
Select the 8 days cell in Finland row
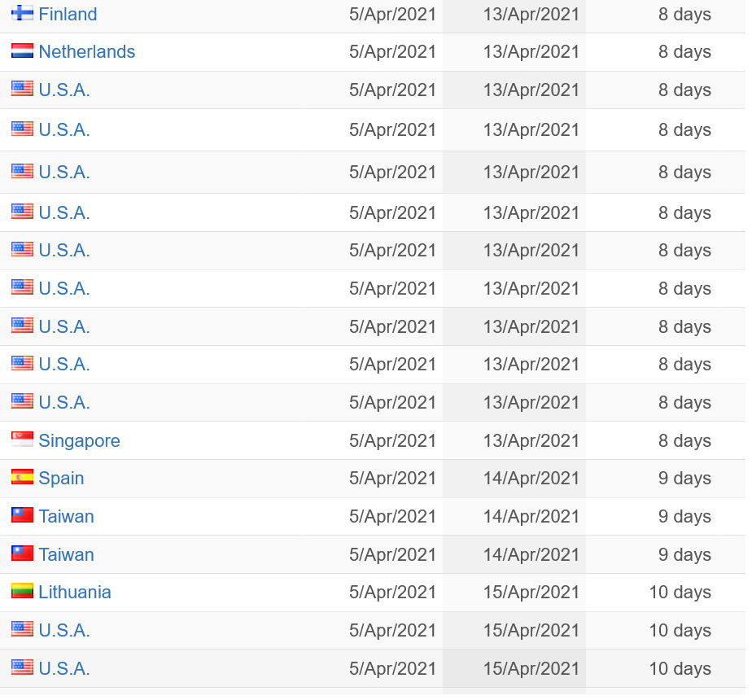[x=685, y=15]
